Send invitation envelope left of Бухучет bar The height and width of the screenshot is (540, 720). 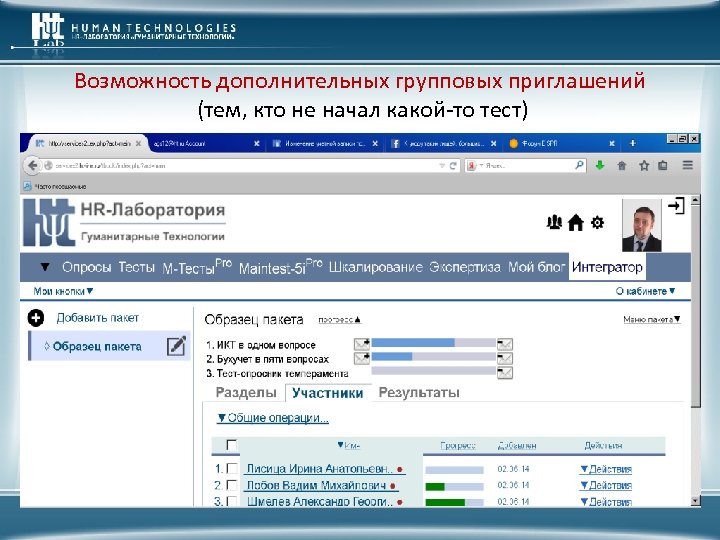362,358
